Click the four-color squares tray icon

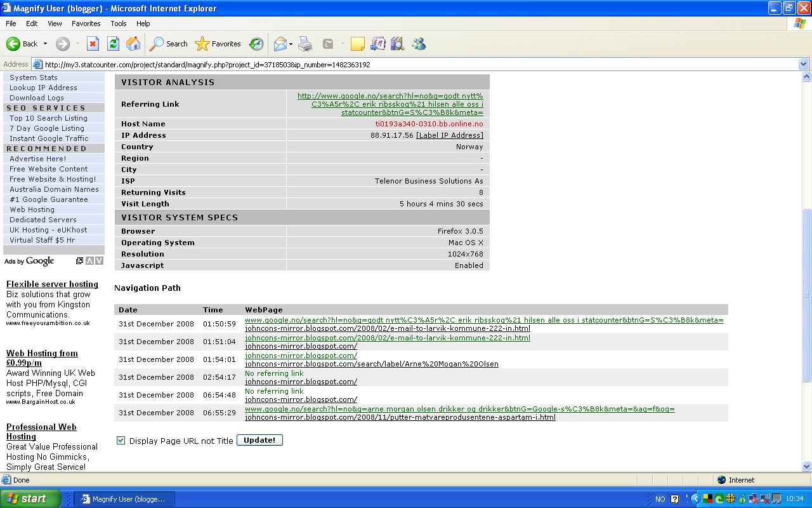pos(708,499)
